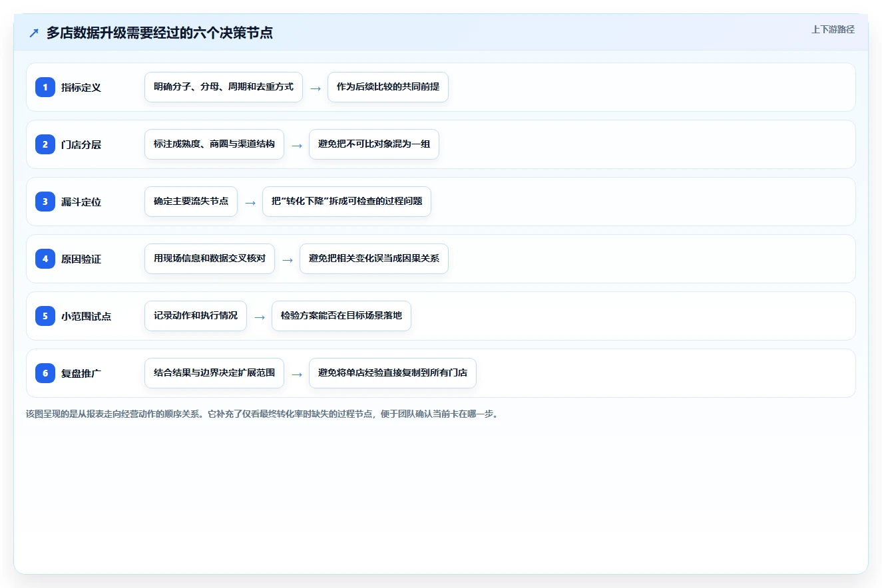882x588 pixels.
Task: Click the 结合结果与边界决定扩展范围 box
Action: [214, 373]
